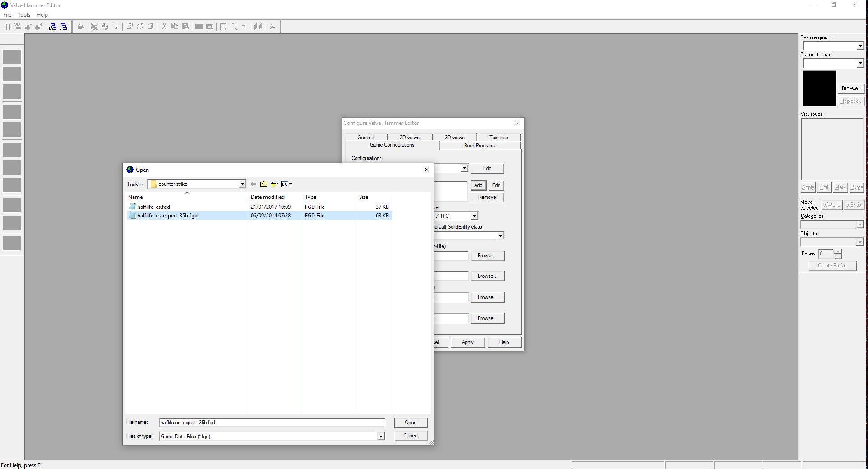Open the Texture group dropdown

coord(860,46)
